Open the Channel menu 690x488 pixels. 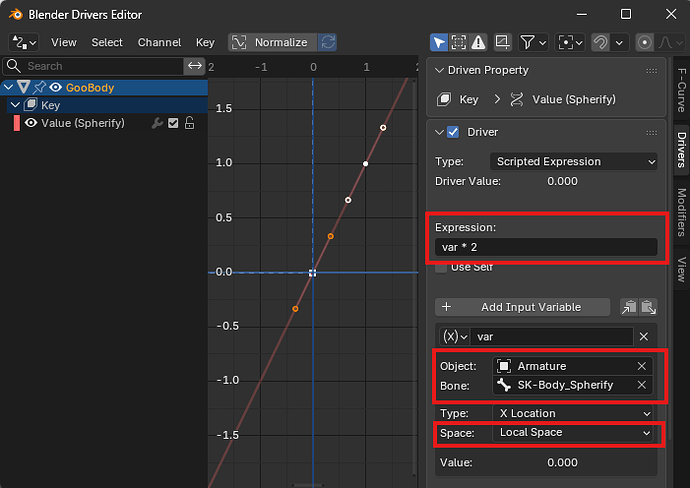pos(159,42)
